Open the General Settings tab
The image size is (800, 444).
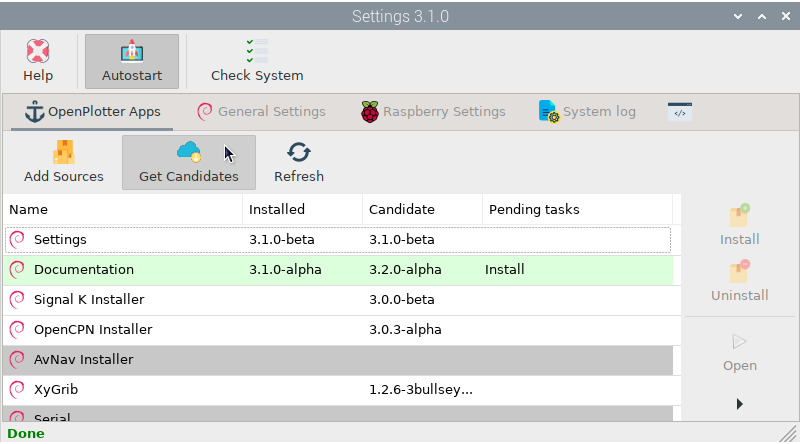pos(261,112)
